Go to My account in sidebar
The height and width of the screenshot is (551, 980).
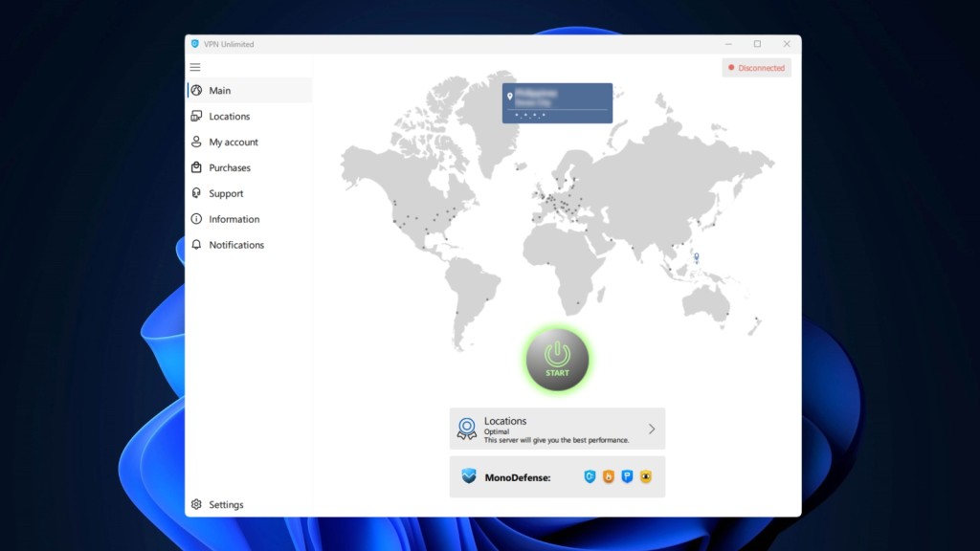pos(234,143)
